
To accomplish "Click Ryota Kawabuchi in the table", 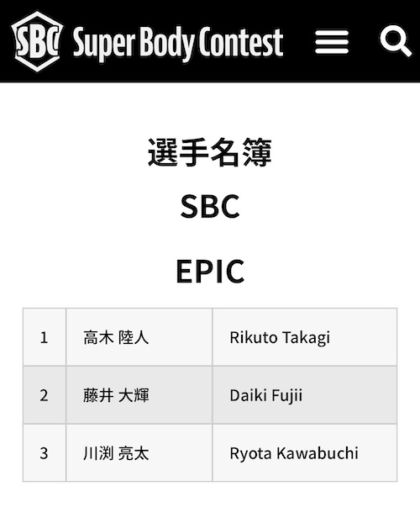I will [294, 453].
